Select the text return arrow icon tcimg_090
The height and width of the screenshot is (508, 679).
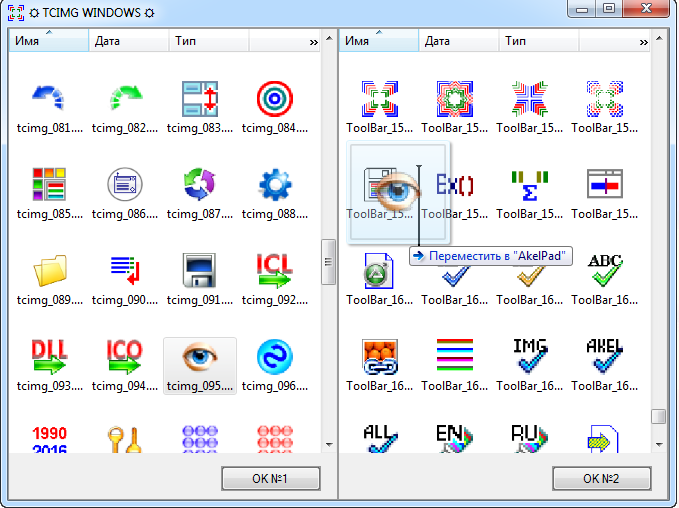point(125,270)
